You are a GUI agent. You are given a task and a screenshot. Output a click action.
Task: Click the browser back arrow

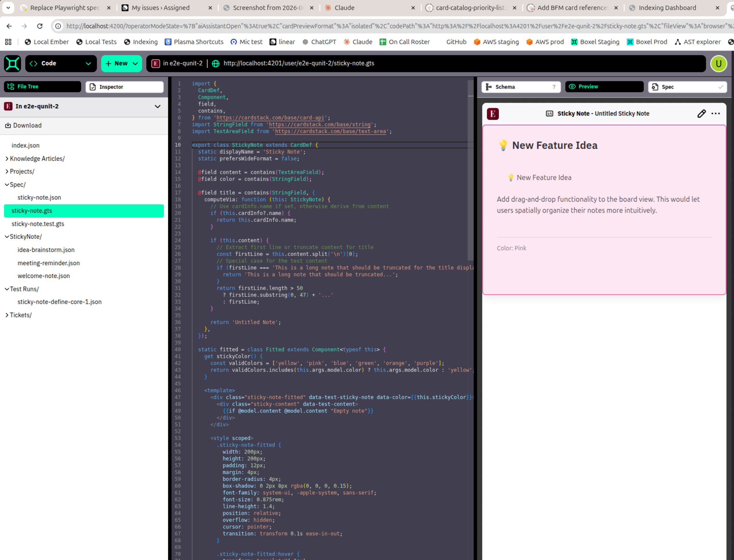tap(9, 26)
